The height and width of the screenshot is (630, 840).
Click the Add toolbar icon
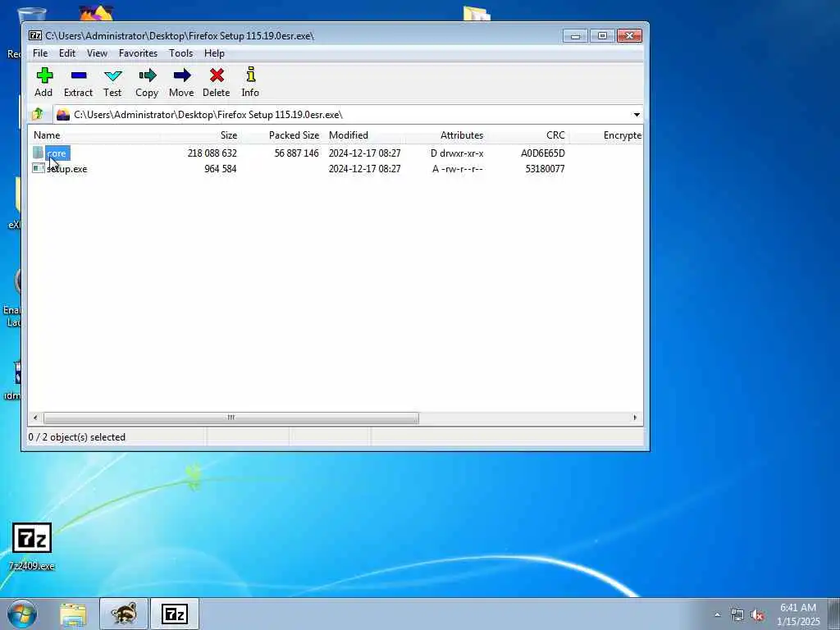44,75
